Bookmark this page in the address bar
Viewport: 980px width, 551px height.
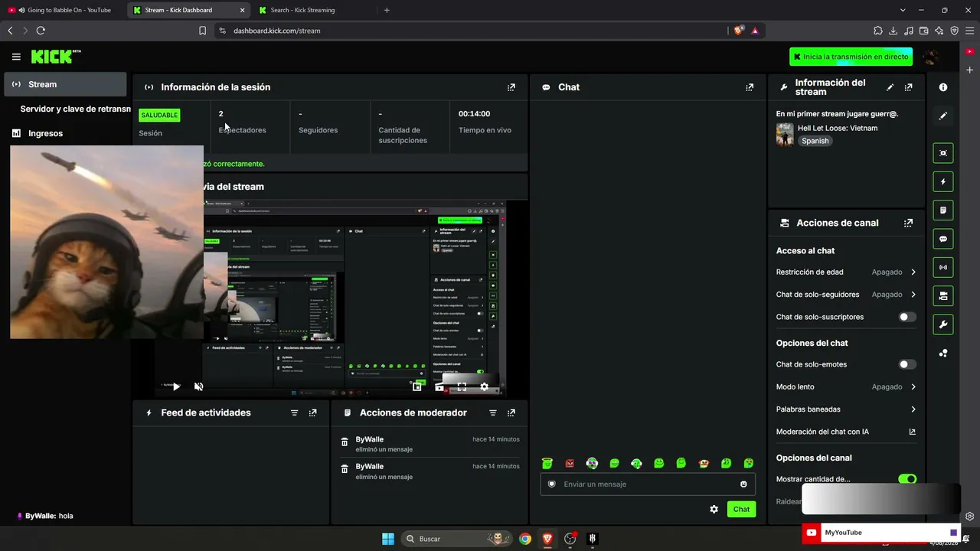pyautogui.click(x=202, y=31)
